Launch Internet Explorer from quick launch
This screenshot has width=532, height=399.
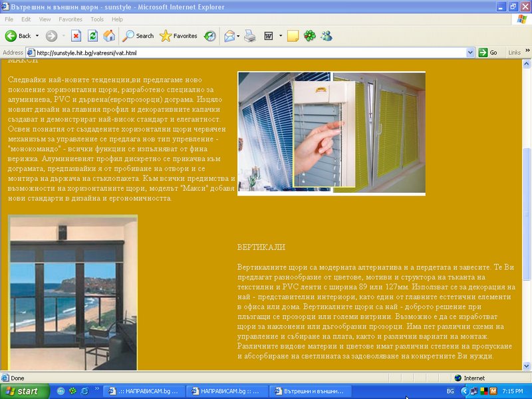[x=84, y=391]
